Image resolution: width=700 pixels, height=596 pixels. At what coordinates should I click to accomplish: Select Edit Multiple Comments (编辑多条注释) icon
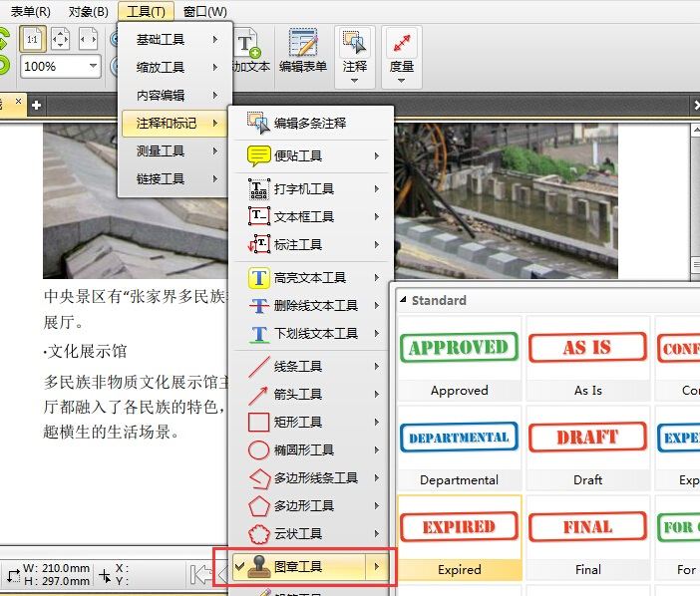tap(259, 123)
